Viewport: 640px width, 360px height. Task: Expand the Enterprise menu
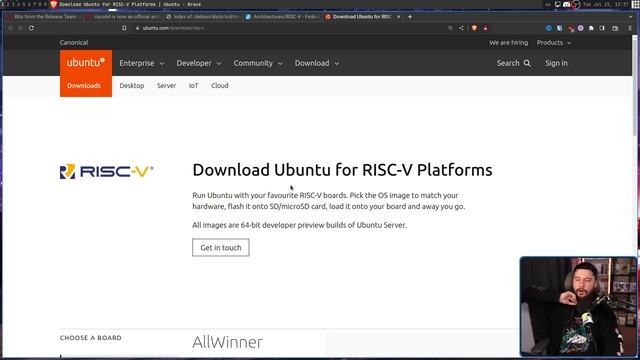(x=142, y=63)
